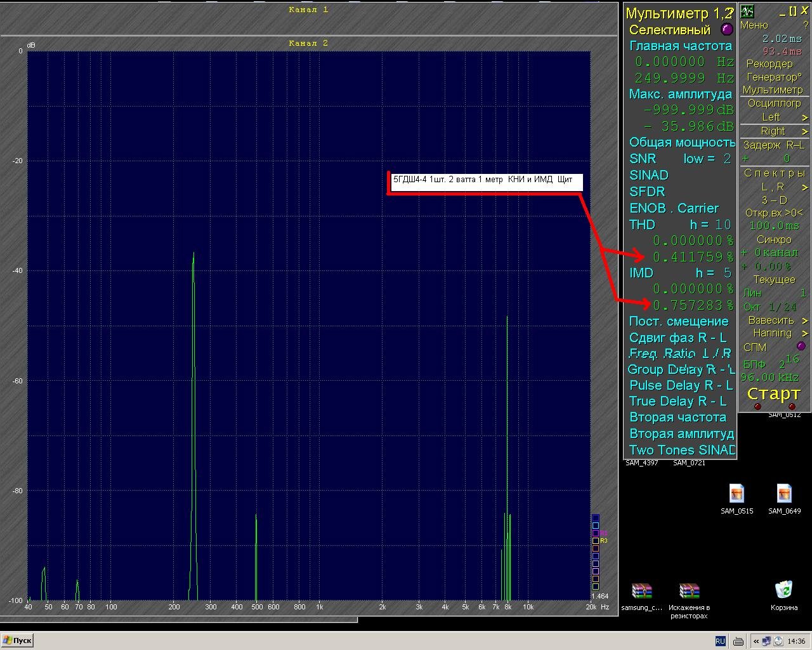Screen dimensions: 812x650
Task: Click the Синхро sync option
Action: pyautogui.click(x=774, y=239)
